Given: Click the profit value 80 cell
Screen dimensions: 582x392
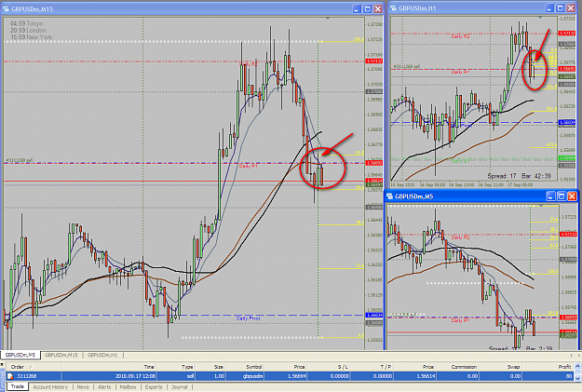Looking at the screenshot, I should coord(569,376).
